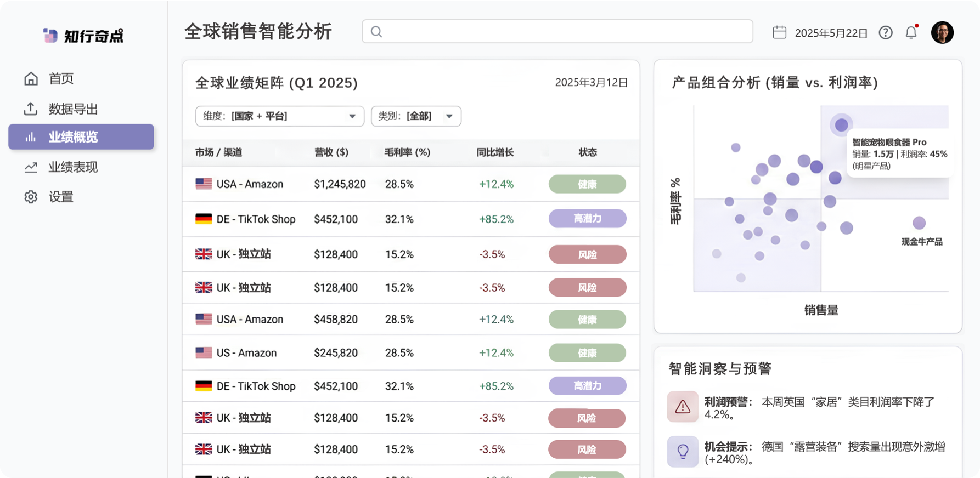This screenshot has height=478, width=980.
Task: Click the home icon beside 首页
Action: [x=31, y=78]
